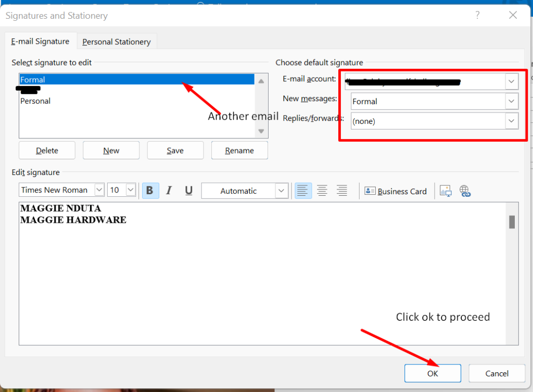
Task: Align signature text right
Action: 341,191
